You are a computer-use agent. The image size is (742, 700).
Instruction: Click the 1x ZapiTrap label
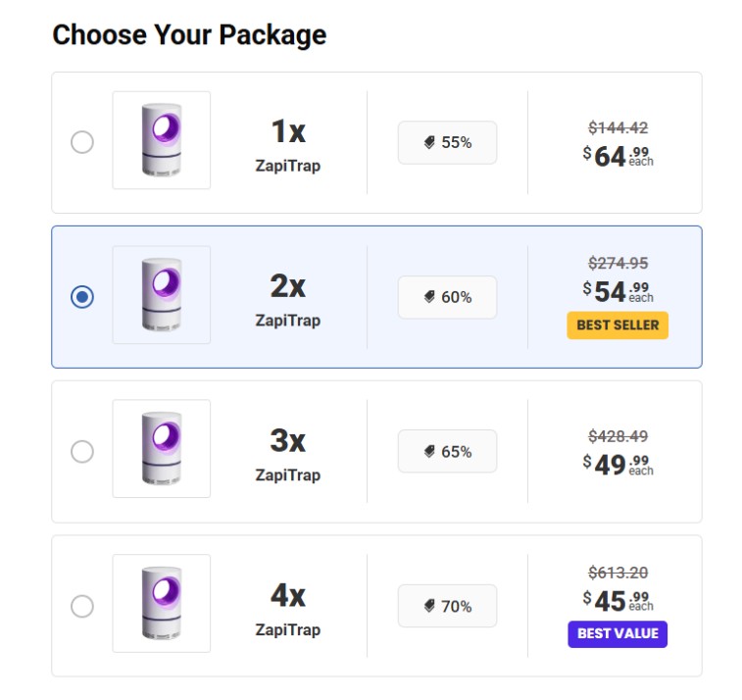[288, 145]
